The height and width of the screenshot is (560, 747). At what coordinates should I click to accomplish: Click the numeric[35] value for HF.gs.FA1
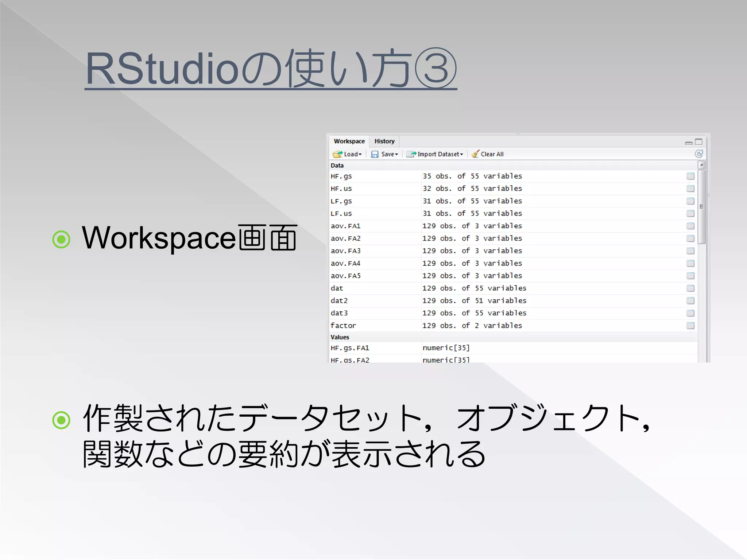click(x=446, y=348)
